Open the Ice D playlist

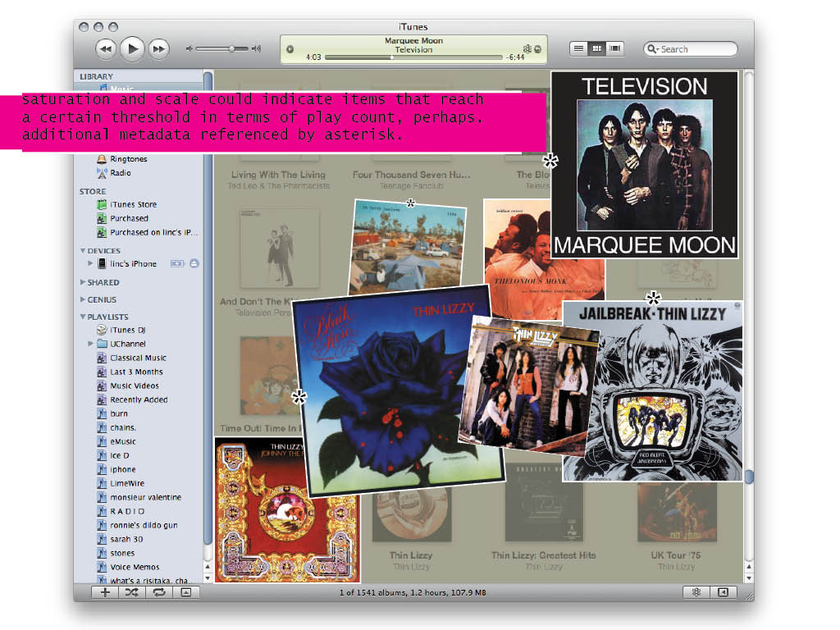tap(120, 455)
